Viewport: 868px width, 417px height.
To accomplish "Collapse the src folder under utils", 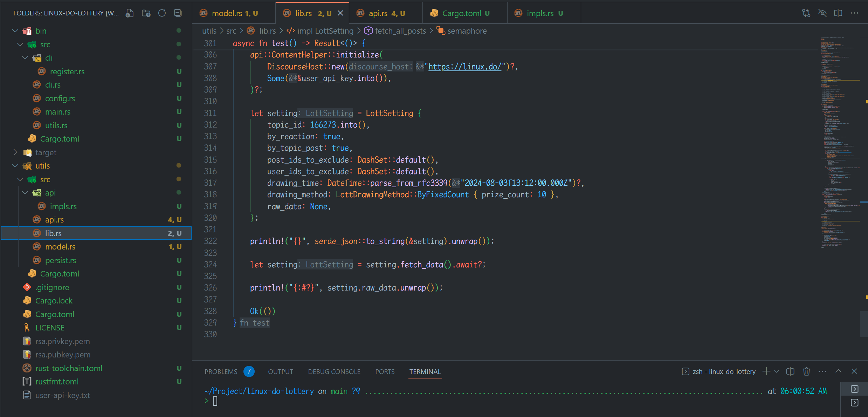I will point(20,179).
